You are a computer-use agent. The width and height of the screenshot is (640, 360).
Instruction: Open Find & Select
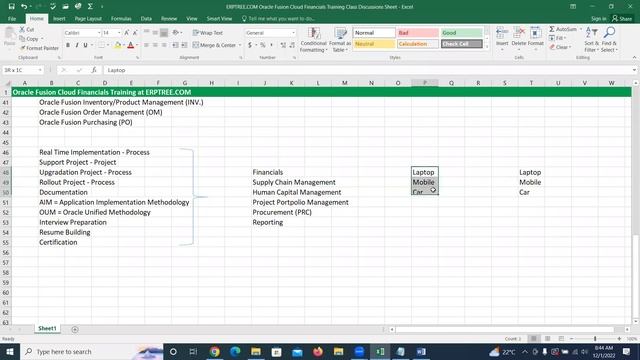[x=609, y=40]
